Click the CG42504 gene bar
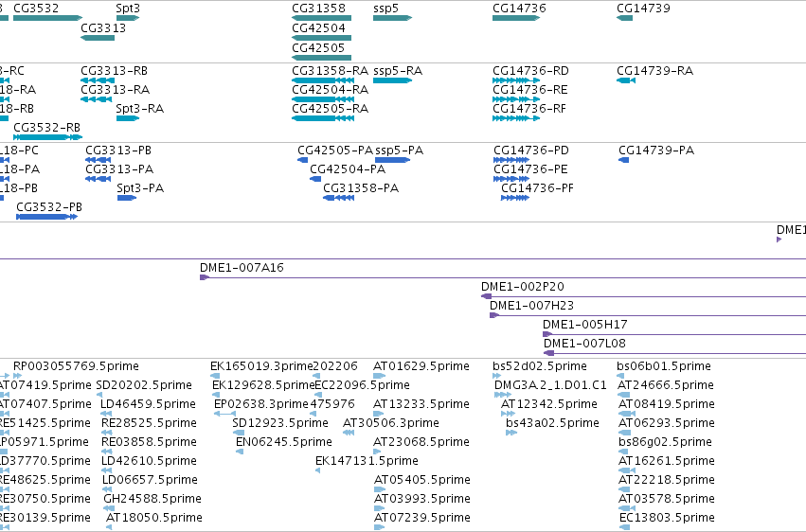Image resolution: width=806 pixels, height=532 pixels. 322,38
